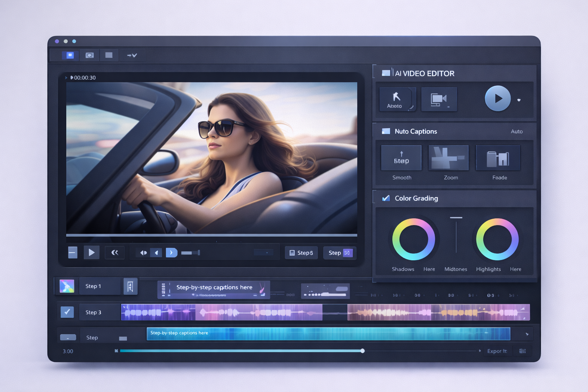The width and height of the screenshot is (588, 392).
Task: Click the blue next frame arrow button
Action: click(x=171, y=253)
